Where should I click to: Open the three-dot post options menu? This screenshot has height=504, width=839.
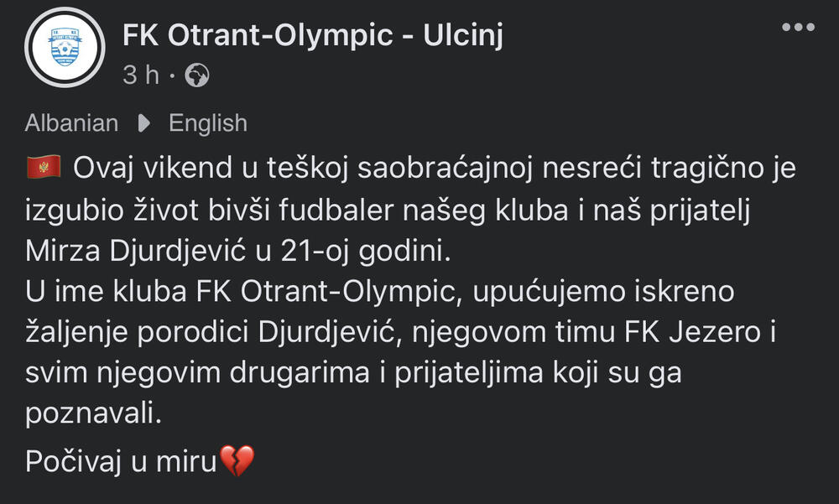pyautogui.click(x=797, y=27)
